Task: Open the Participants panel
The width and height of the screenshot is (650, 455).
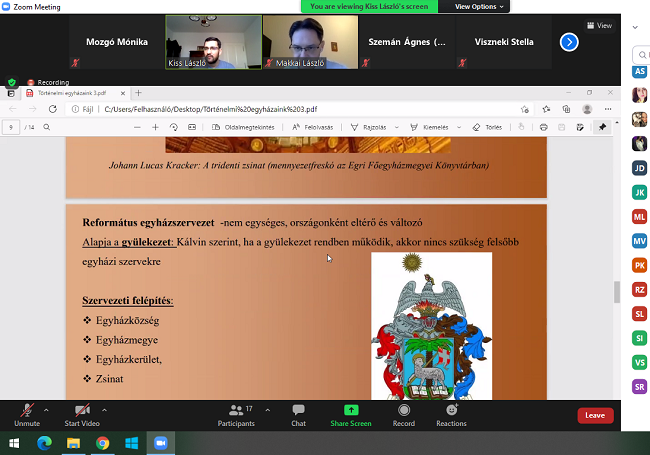Action: point(236,411)
